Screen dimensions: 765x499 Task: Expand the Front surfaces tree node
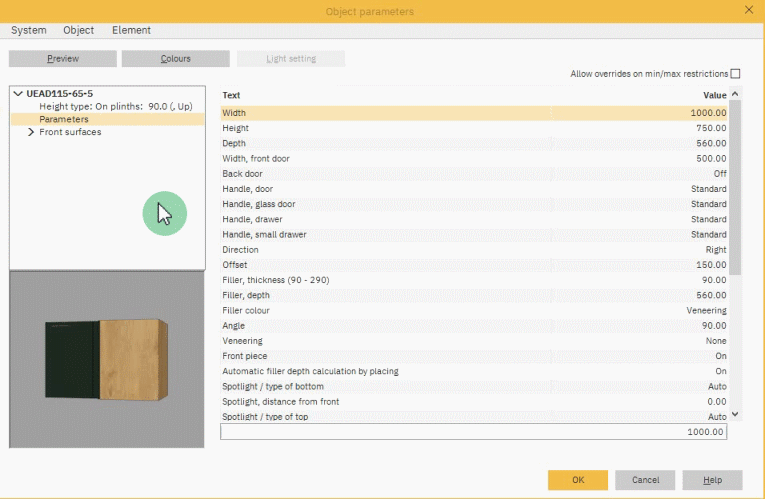[x=31, y=132]
